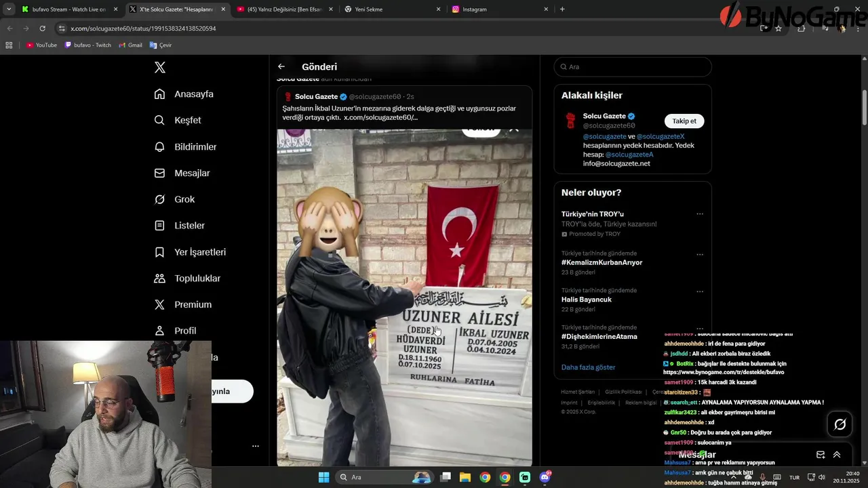Open the 20:40 clock and date
868x488 pixels.
848,477
